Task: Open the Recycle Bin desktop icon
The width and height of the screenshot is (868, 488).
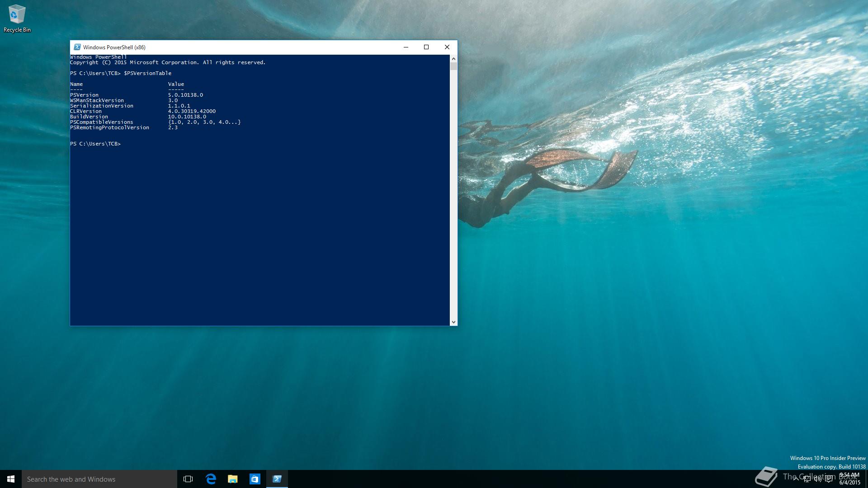Action: tap(17, 19)
